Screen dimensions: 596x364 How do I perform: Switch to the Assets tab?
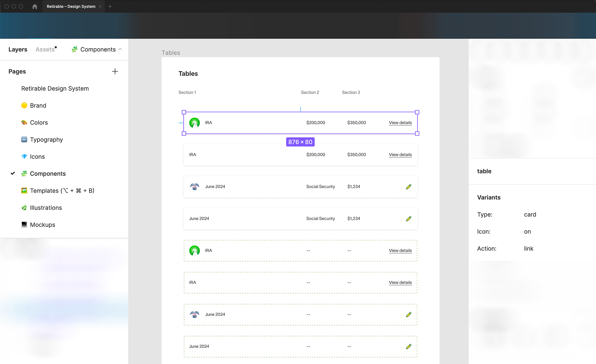45,49
